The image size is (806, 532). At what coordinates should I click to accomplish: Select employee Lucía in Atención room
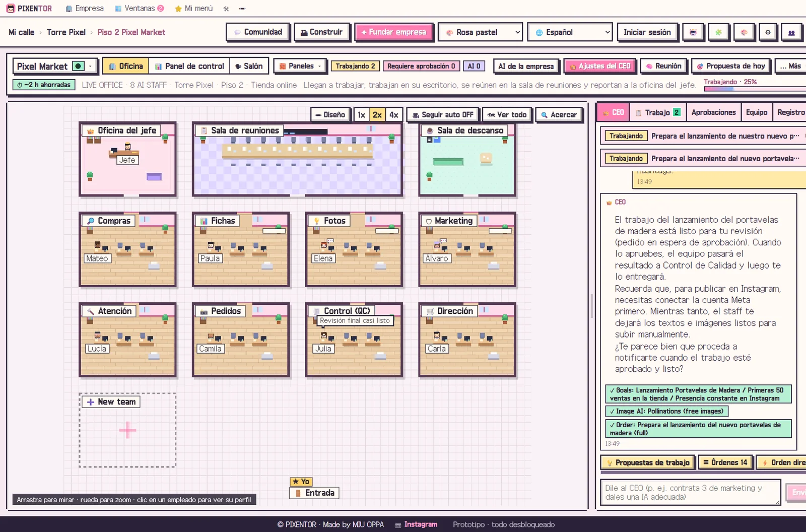tap(97, 337)
